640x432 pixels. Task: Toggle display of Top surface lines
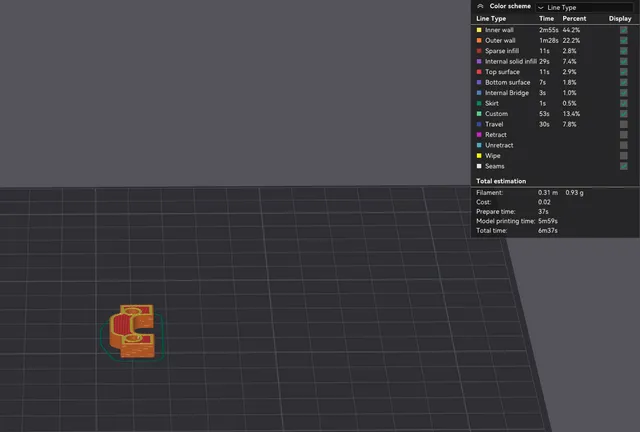coord(623,72)
